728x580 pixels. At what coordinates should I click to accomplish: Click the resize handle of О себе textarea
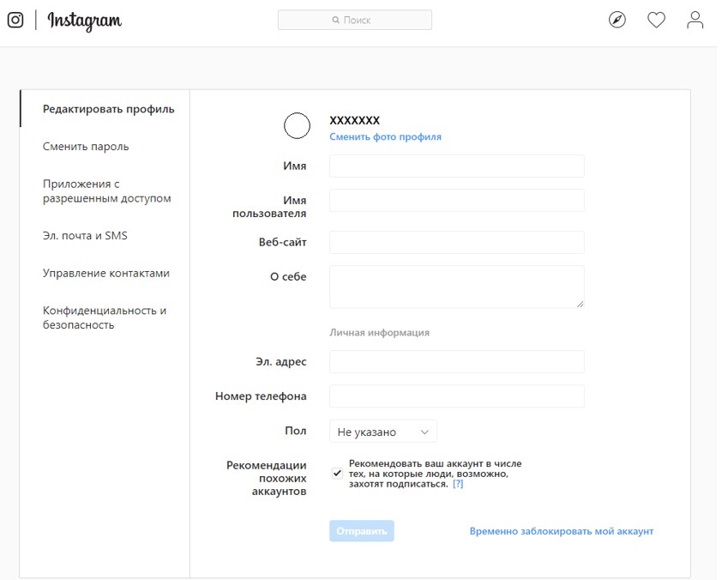(580, 304)
